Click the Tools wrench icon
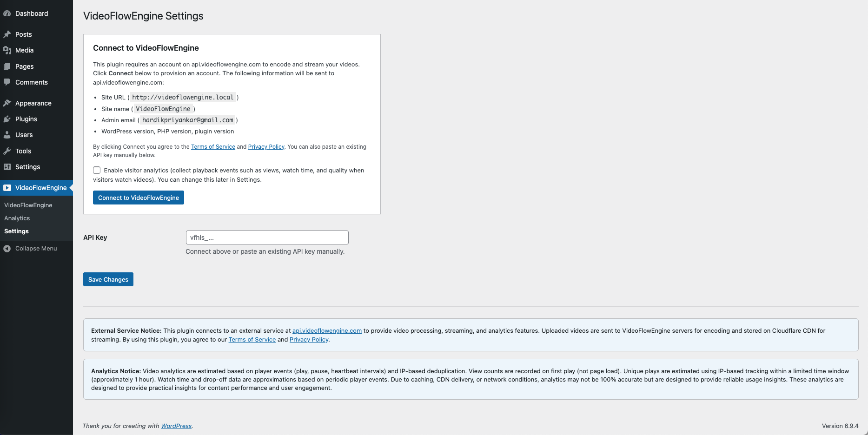868x435 pixels. [7, 151]
